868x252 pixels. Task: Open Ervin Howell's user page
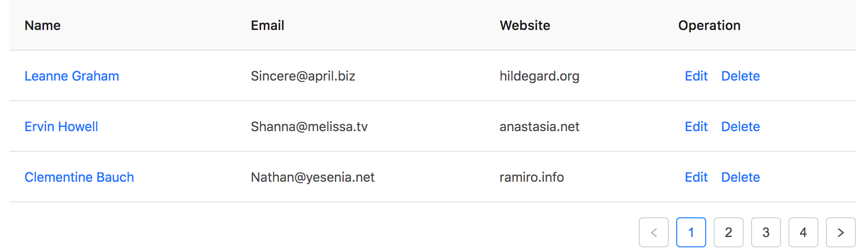[x=61, y=126]
